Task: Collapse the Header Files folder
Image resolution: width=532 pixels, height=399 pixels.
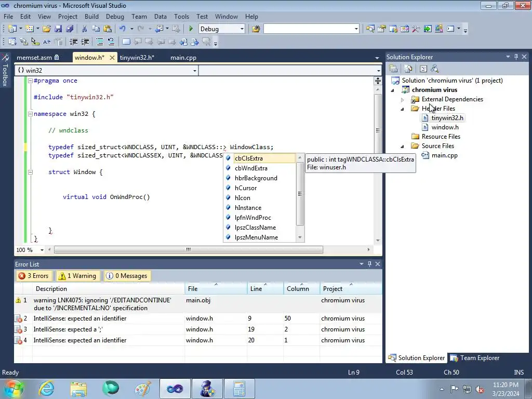Action: [x=403, y=109]
